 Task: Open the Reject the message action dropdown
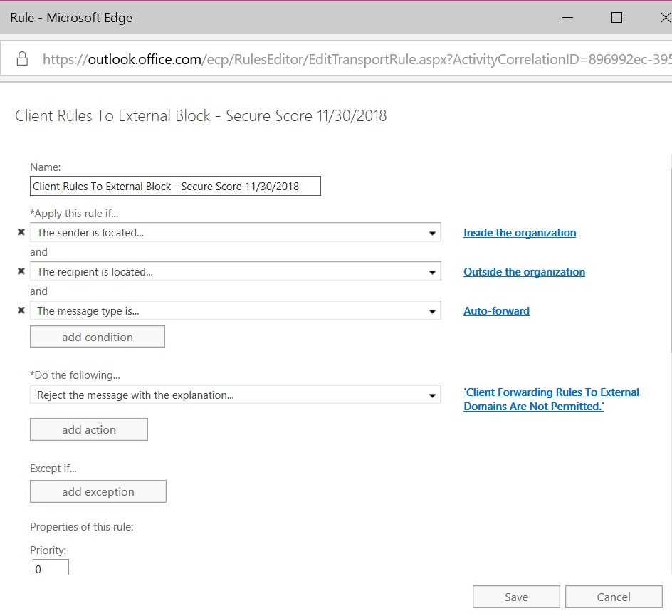click(x=236, y=395)
